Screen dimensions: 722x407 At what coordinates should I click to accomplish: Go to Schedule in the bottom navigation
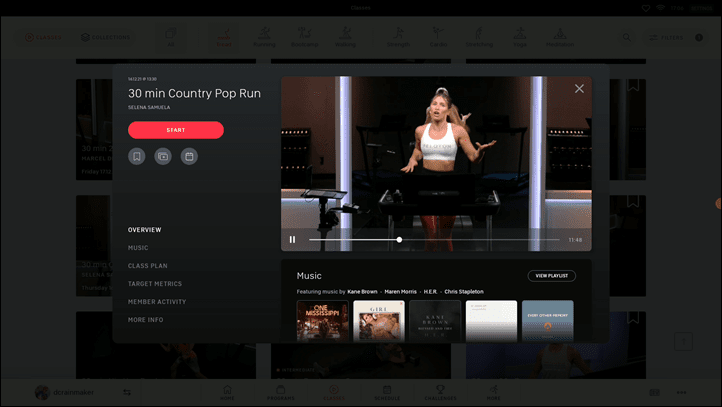point(387,392)
